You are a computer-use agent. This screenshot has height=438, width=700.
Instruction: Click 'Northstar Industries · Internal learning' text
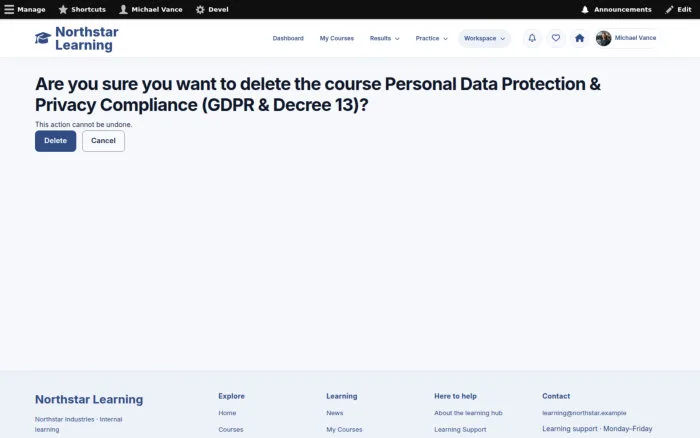point(79,424)
